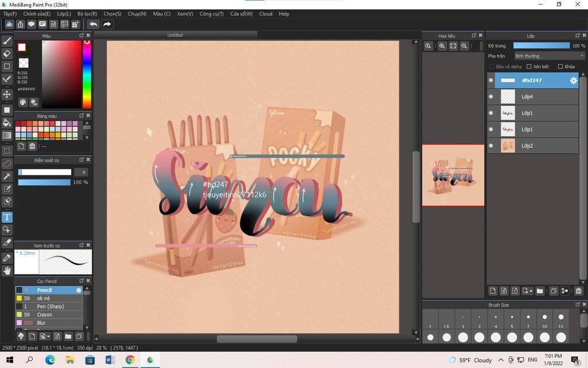
Task: Open Microsoft Word from the taskbar
Action: 110,360
